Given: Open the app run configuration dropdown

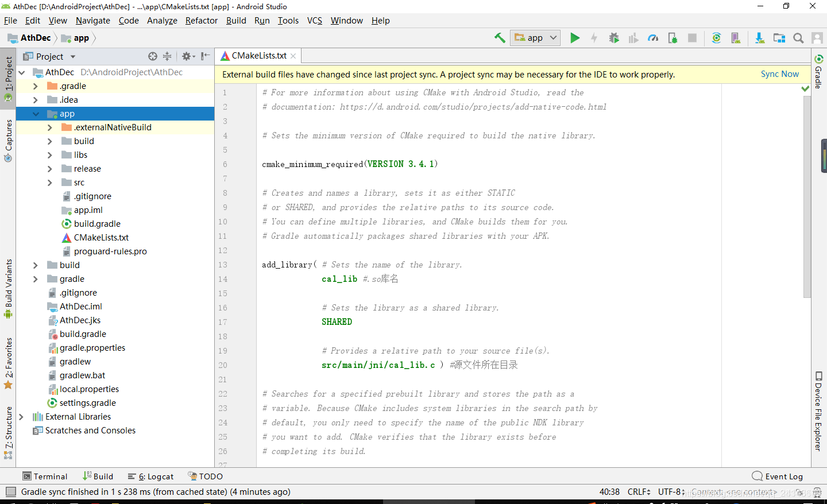Looking at the screenshot, I should [535, 38].
